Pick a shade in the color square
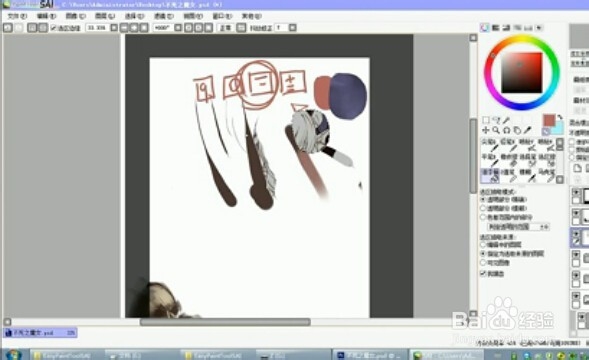Image resolution: width=589 pixels, height=360 pixels. (x=522, y=73)
